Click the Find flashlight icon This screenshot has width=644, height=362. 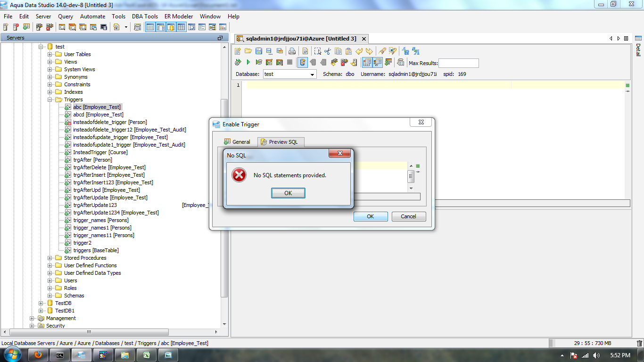[382, 51]
